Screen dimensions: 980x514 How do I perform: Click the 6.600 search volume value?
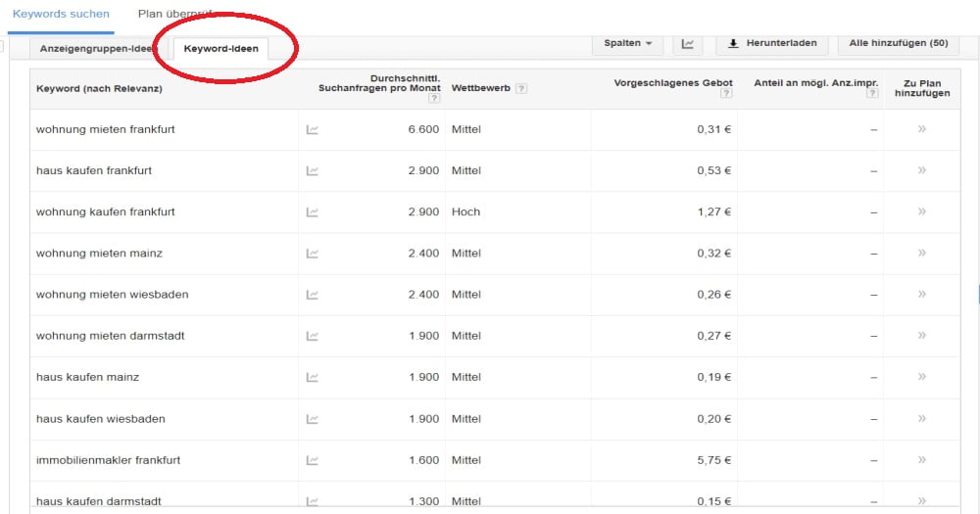pos(423,129)
